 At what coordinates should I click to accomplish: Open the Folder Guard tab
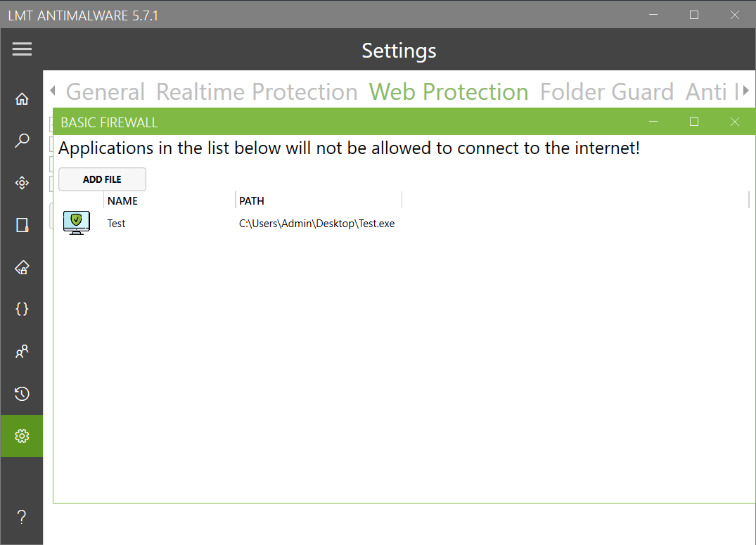pos(606,92)
